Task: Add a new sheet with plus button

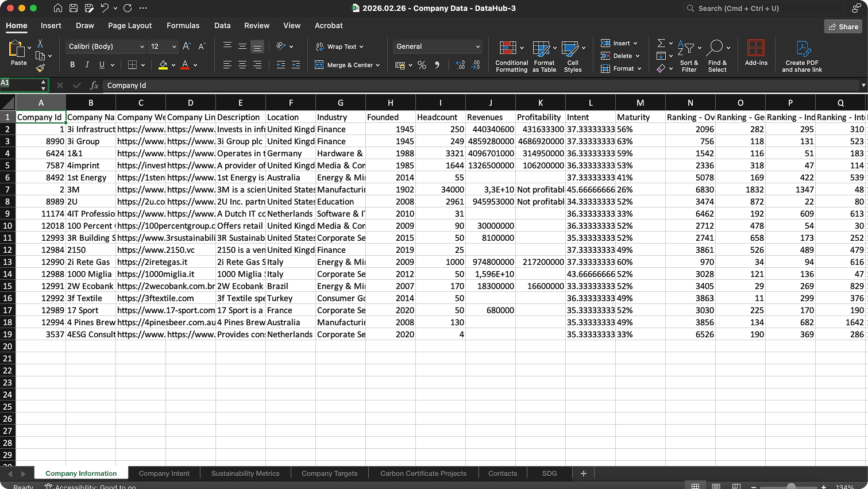Action: pyautogui.click(x=584, y=473)
